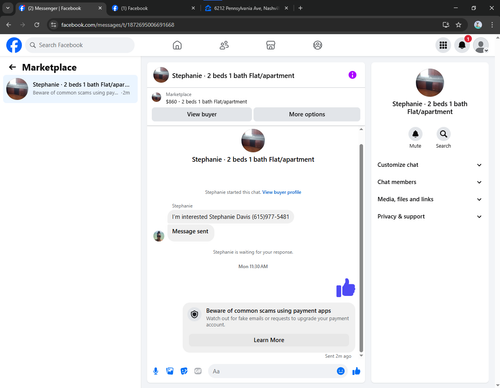The width and height of the screenshot is (500, 388).
Task: Click the Facebook logo
Action: click(14, 45)
